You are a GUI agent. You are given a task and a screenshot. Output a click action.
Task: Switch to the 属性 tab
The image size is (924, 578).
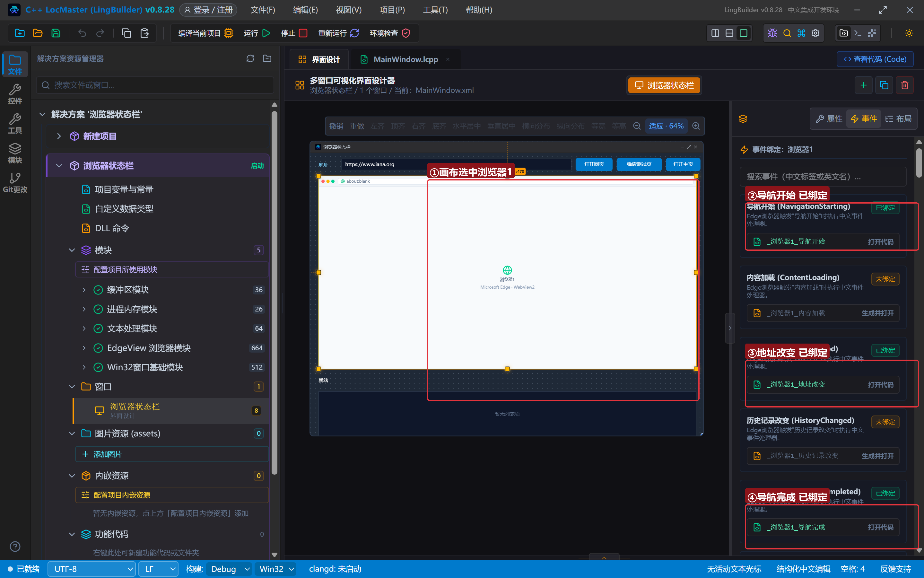tap(829, 119)
